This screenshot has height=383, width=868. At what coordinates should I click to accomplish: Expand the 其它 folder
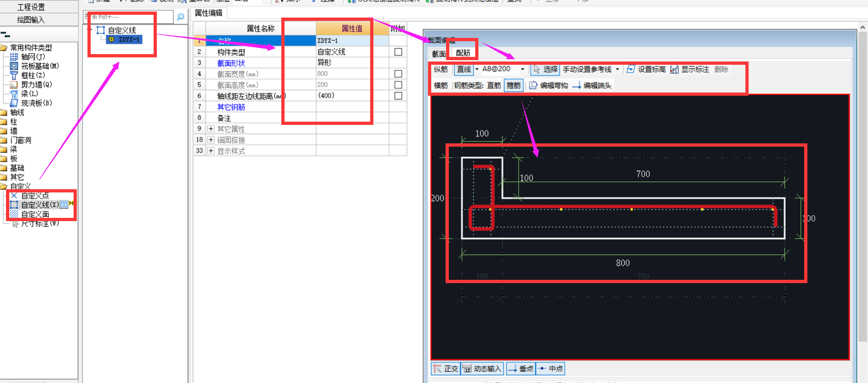click(4, 177)
